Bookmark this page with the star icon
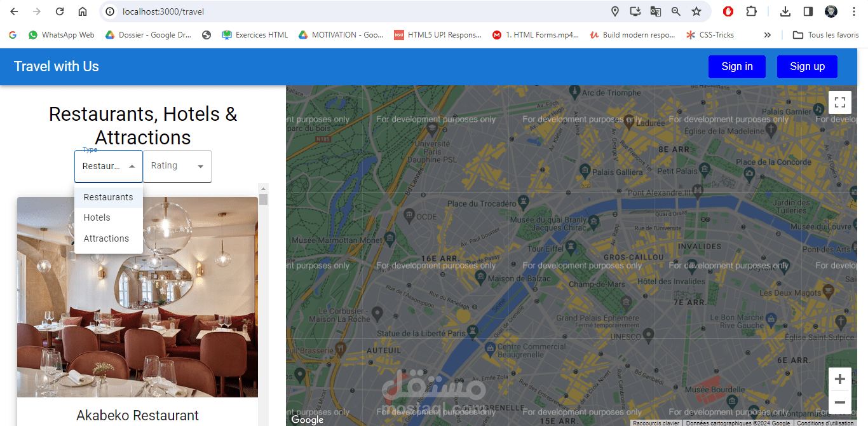This screenshot has width=868, height=426. point(696,11)
